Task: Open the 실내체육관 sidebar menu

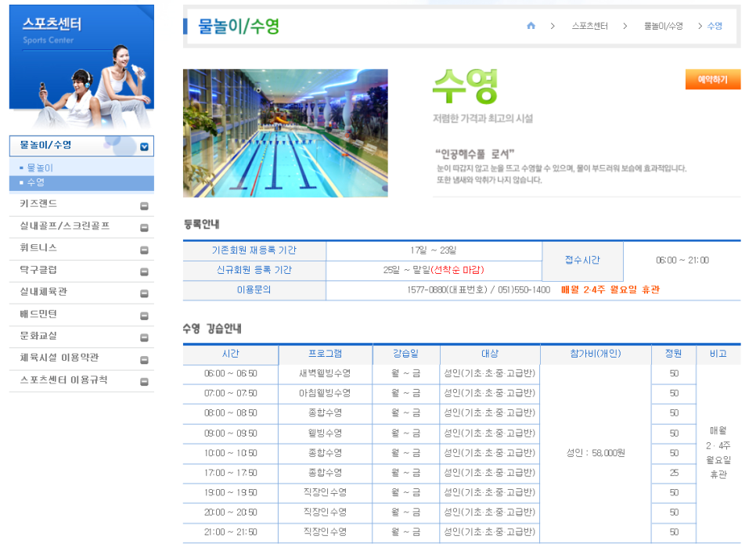Action: point(81,292)
